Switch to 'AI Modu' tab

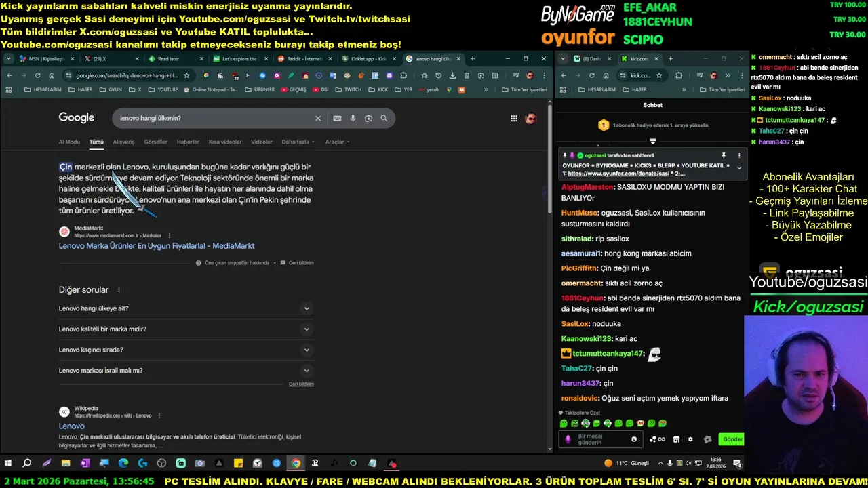(x=69, y=142)
